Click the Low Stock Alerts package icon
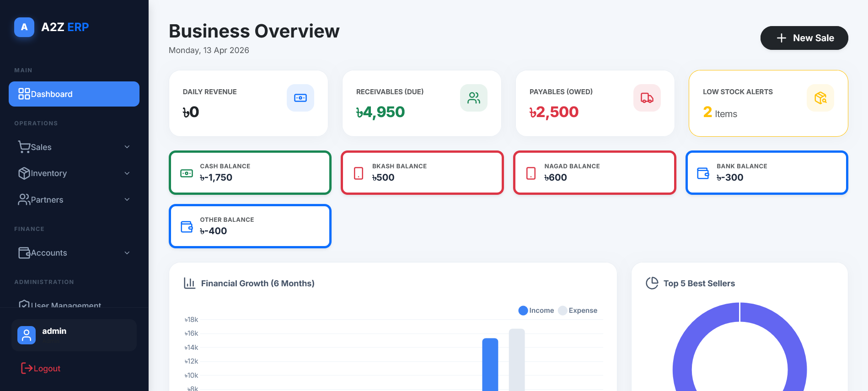The width and height of the screenshot is (868, 391). pos(820,98)
